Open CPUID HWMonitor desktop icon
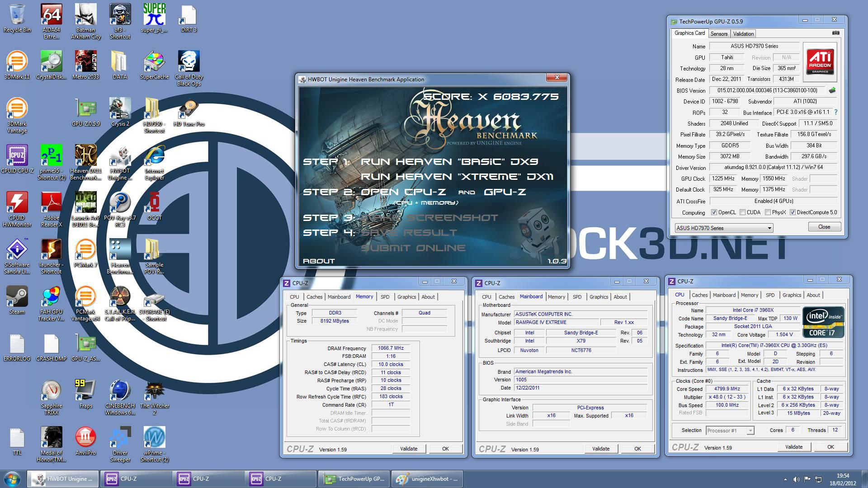The height and width of the screenshot is (488, 868). [17, 209]
